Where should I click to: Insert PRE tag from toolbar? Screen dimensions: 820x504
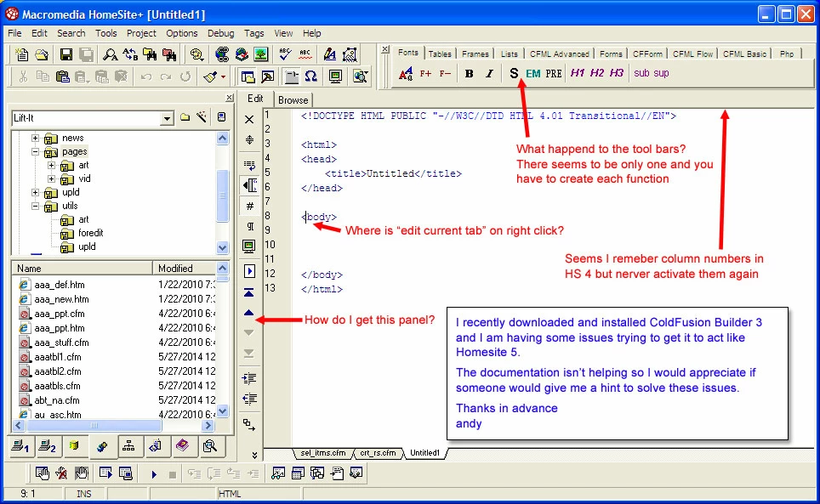click(553, 74)
